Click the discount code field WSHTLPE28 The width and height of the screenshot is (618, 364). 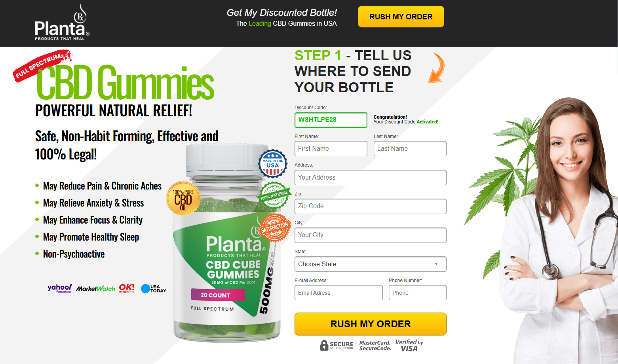[331, 120]
